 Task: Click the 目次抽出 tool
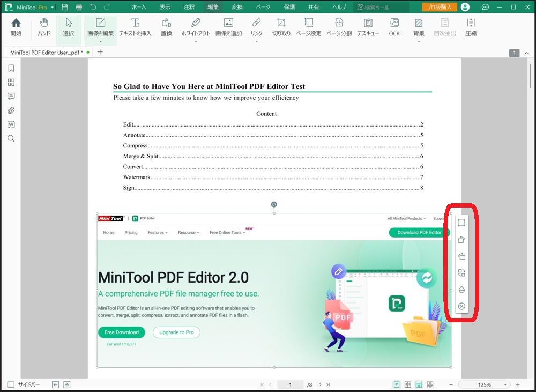(445, 27)
